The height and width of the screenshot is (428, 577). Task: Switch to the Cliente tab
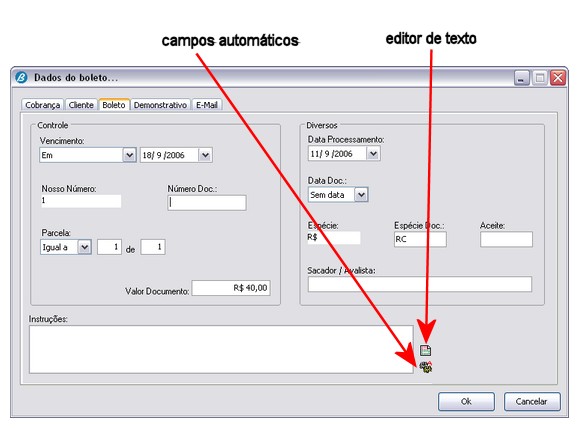(x=81, y=105)
